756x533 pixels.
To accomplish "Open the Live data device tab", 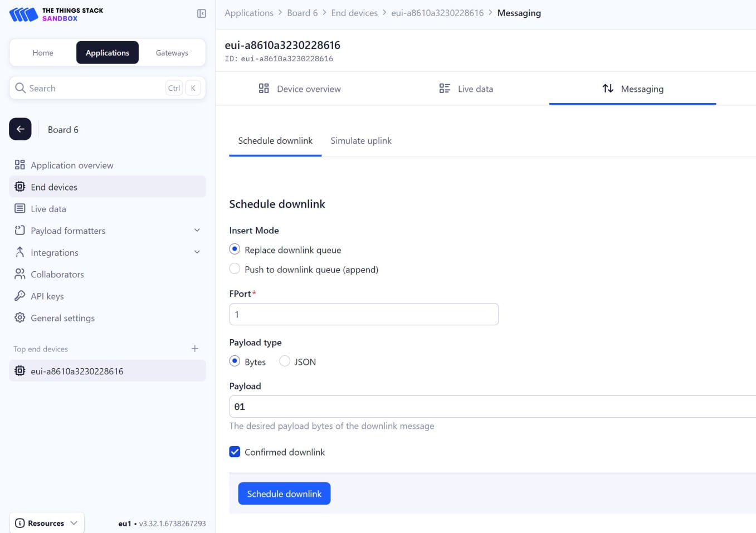I will [x=466, y=89].
